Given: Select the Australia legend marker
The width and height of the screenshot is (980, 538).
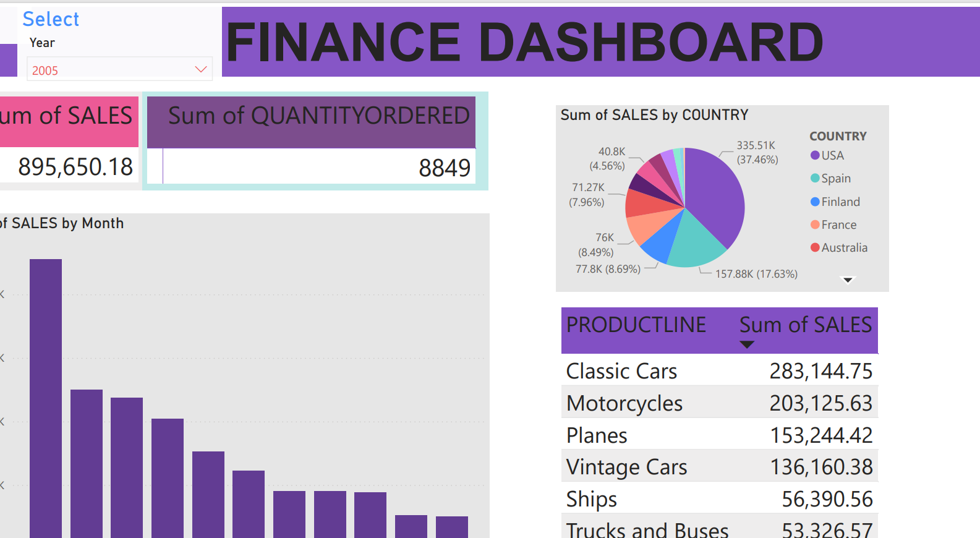Looking at the screenshot, I should pyautogui.click(x=815, y=247).
